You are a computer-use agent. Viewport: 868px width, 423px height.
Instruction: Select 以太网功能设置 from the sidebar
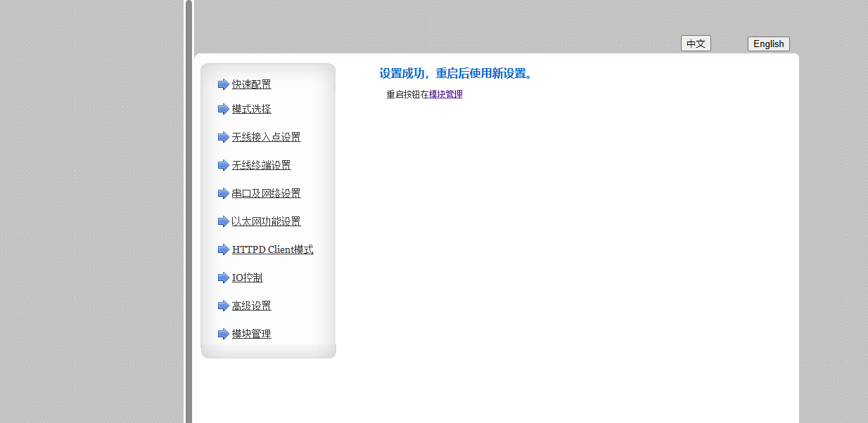pyautogui.click(x=266, y=221)
